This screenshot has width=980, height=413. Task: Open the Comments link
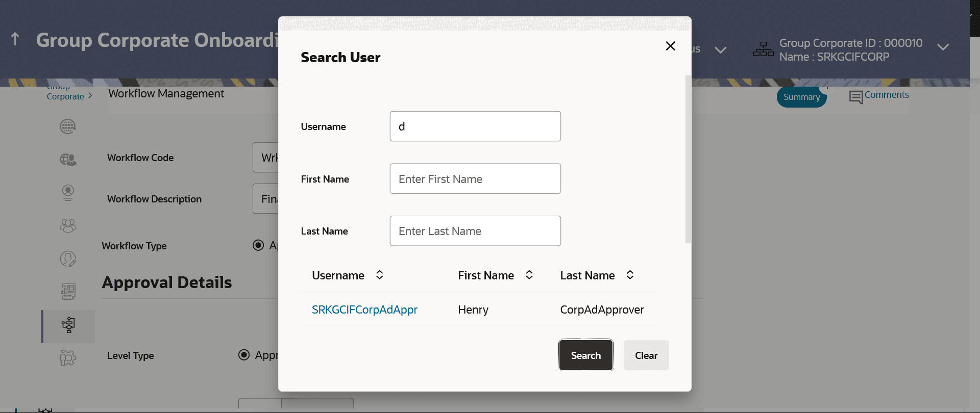(x=887, y=95)
